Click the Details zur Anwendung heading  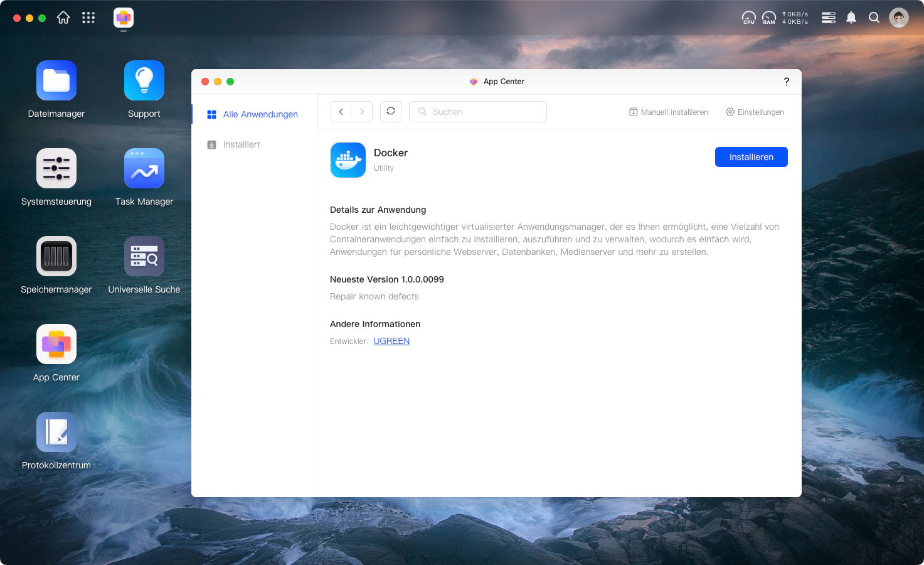coord(378,210)
